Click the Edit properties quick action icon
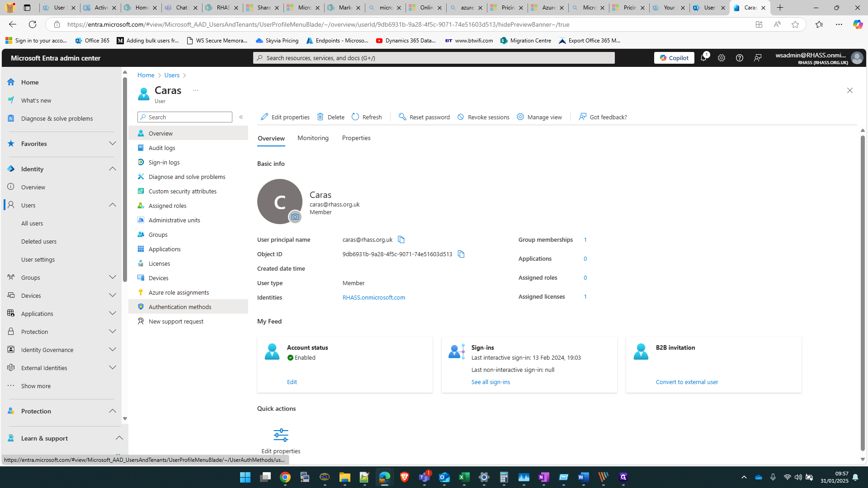Viewport: 868px width, 488px height. click(281, 435)
